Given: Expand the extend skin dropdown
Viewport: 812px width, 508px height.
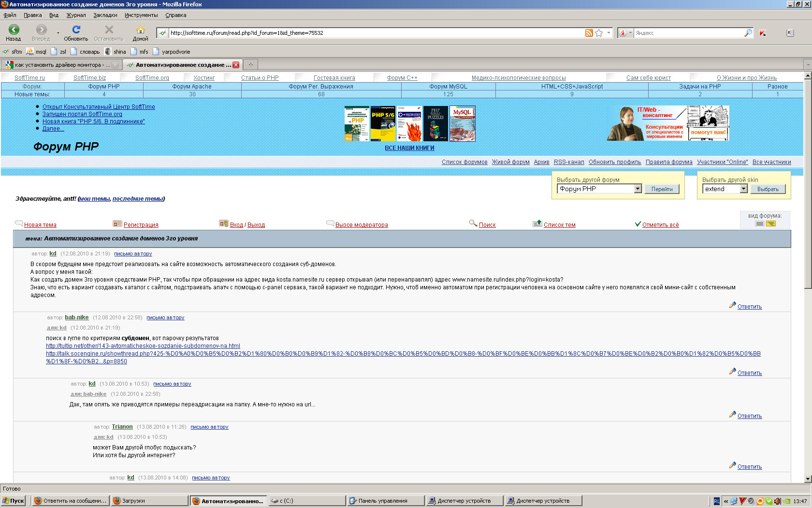Looking at the screenshot, I should [x=744, y=189].
